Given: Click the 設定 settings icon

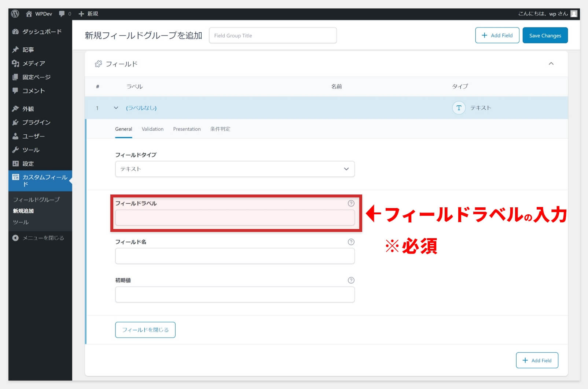Looking at the screenshot, I should [15, 164].
